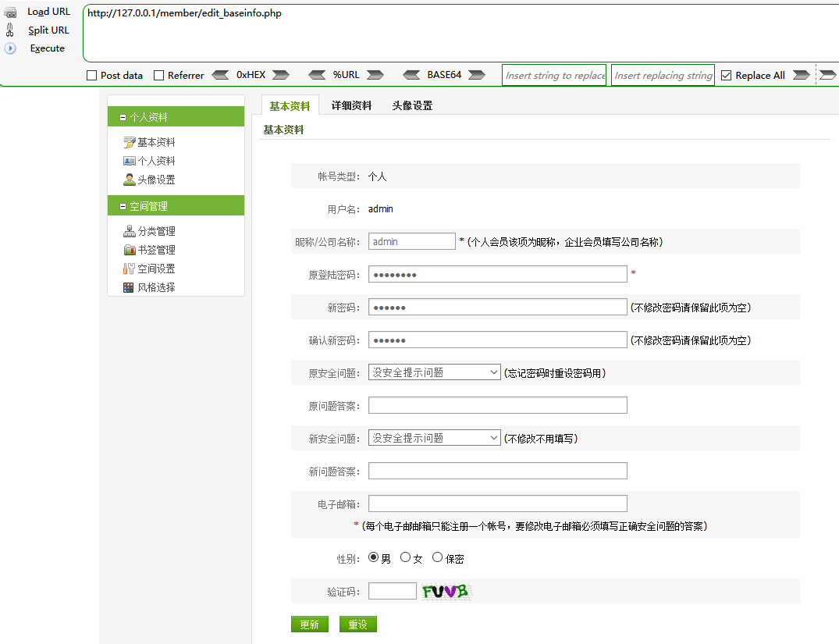Click the 头像设置 person icon in sidebar
Screen dimensions: 839x644
(129, 180)
